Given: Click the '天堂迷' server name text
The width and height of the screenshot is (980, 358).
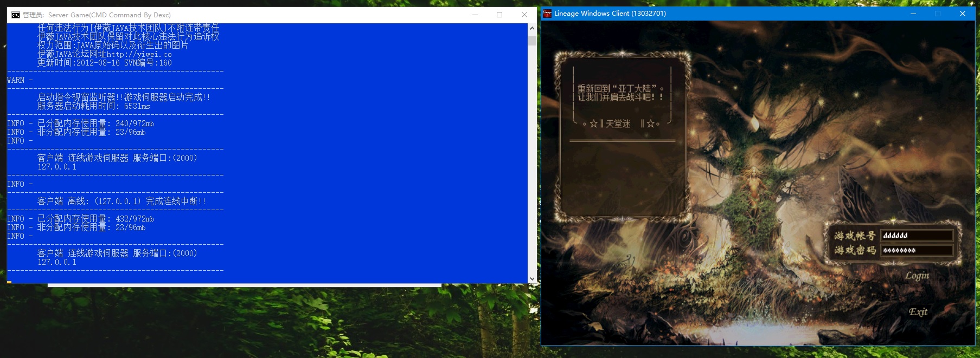Looking at the screenshot, I should tap(618, 123).
